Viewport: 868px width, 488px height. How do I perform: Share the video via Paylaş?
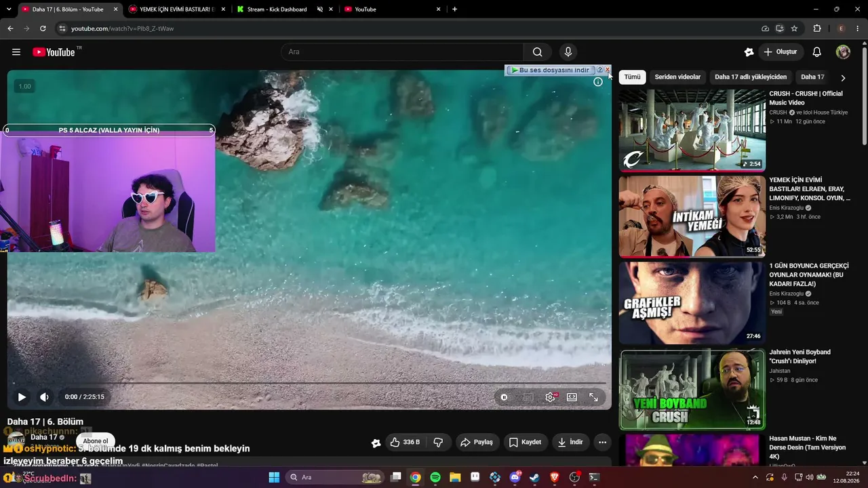477,442
